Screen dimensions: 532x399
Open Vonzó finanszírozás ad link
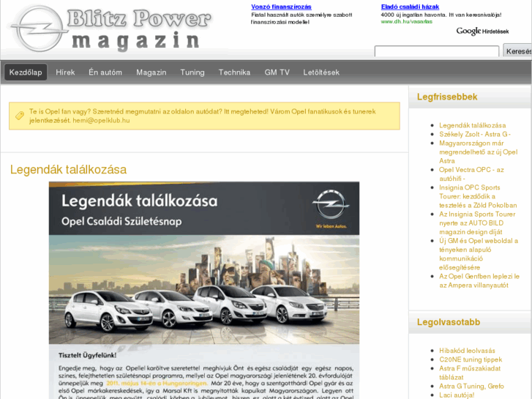pyautogui.click(x=281, y=7)
